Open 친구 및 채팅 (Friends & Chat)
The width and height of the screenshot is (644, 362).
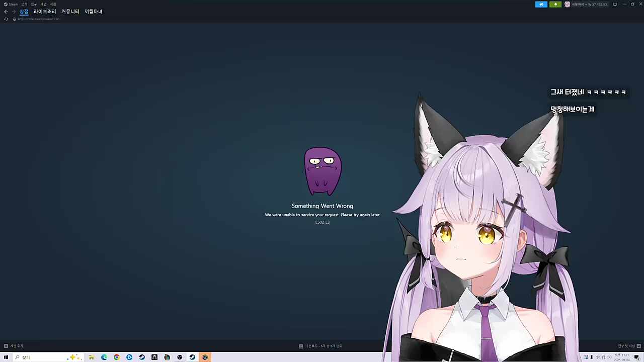tap(627, 346)
